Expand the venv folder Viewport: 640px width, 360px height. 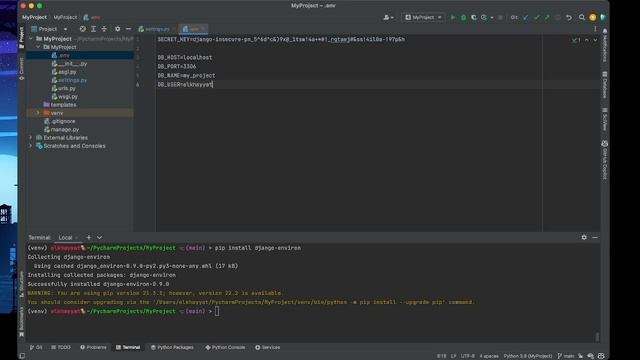tap(38, 113)
